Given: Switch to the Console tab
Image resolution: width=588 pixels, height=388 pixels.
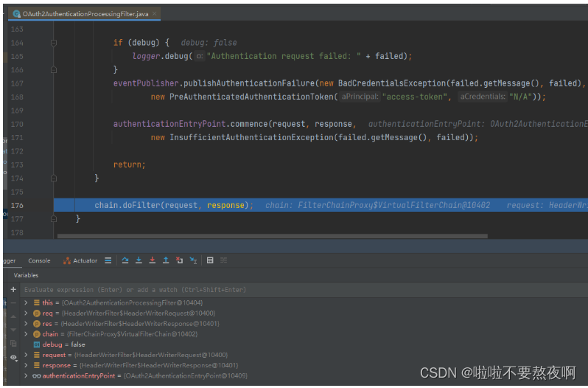Looking at the screenshot, I should pos(39,260).
